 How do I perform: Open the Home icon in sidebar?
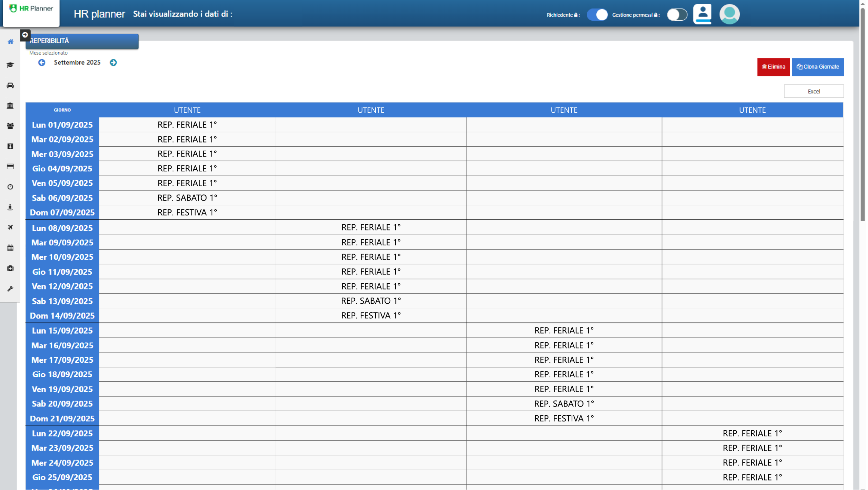pos(11,42)
